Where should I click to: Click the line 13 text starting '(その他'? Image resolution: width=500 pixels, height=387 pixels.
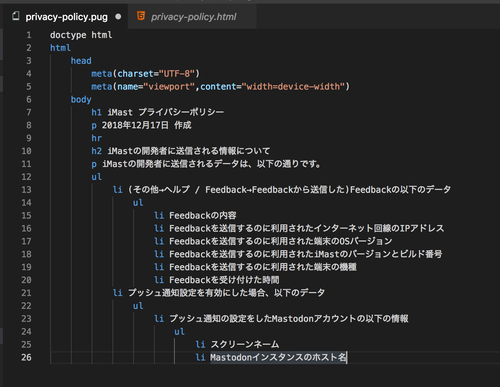290,190
